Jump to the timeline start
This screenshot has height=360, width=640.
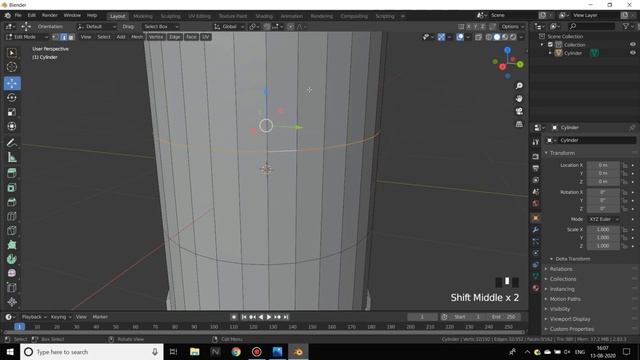pos(244,317)
